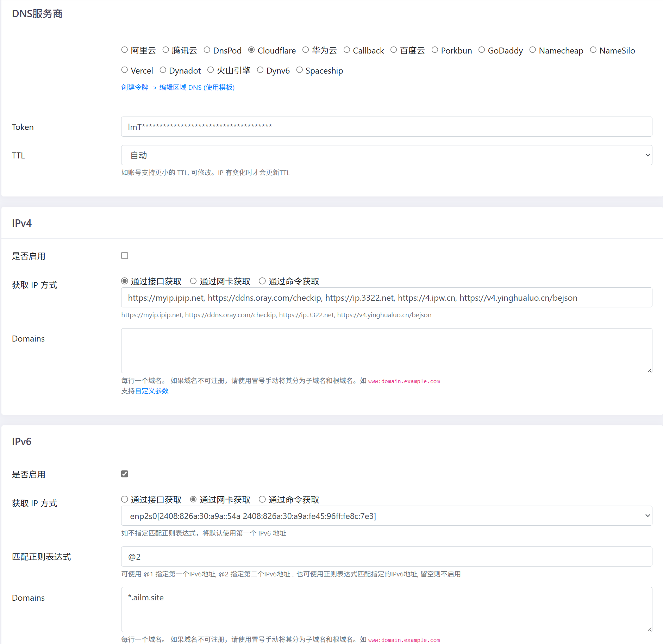This screenshot has width=663, height=644.
Task: Choose DnsPod as DNS provider
Action: pos(207,50)
